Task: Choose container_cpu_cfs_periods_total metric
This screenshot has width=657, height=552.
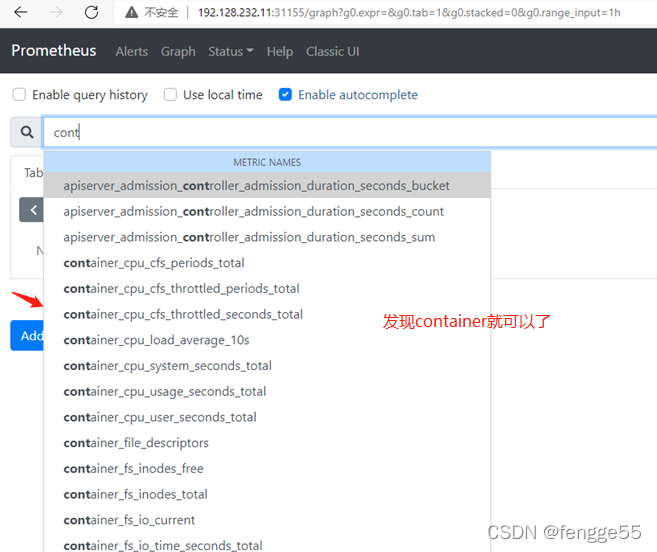Action: pos(267,263)
